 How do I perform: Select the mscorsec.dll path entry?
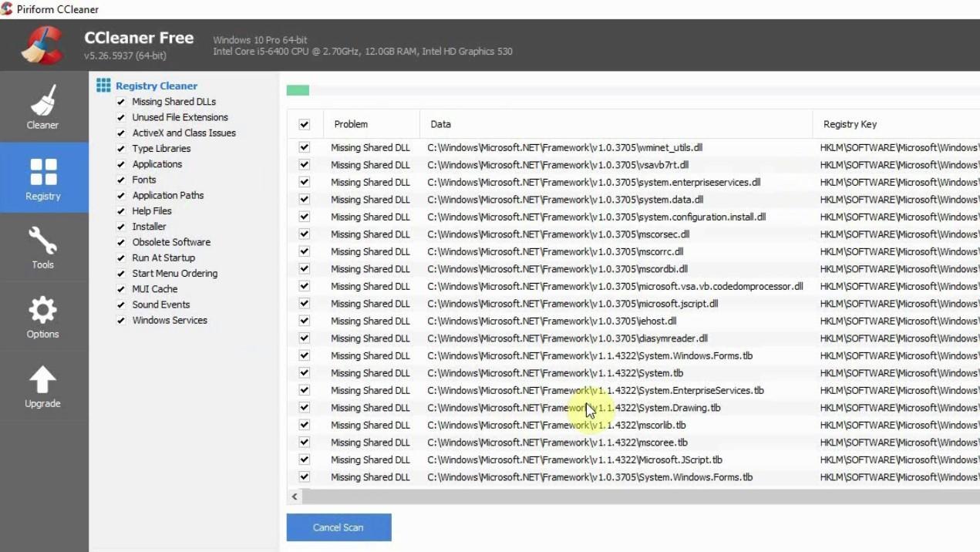pyautogui.click(x=558, y=234)
